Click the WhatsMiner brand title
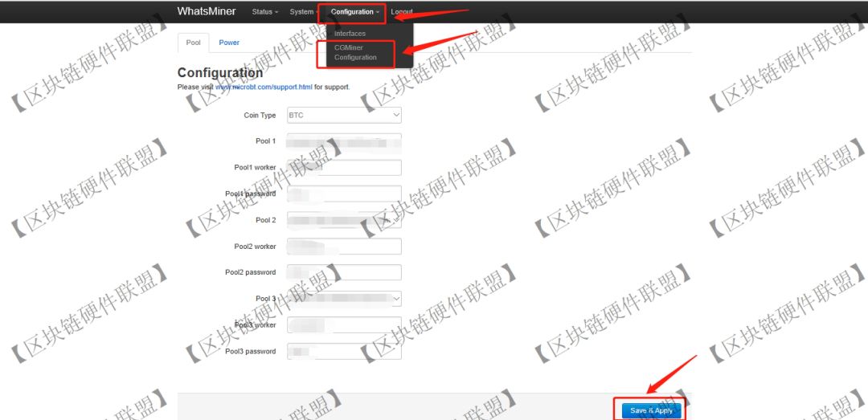The image size is (868, 420). point(206,11)
